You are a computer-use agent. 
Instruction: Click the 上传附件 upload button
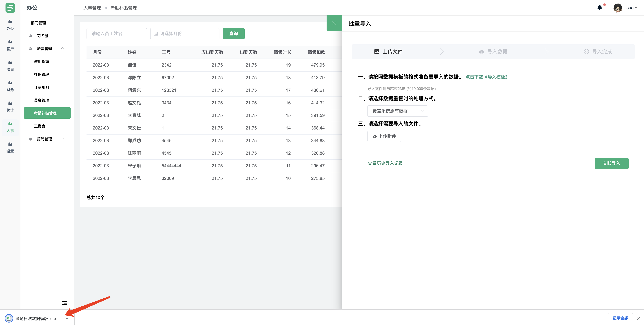pyautogui.click(x=384, y=136)
